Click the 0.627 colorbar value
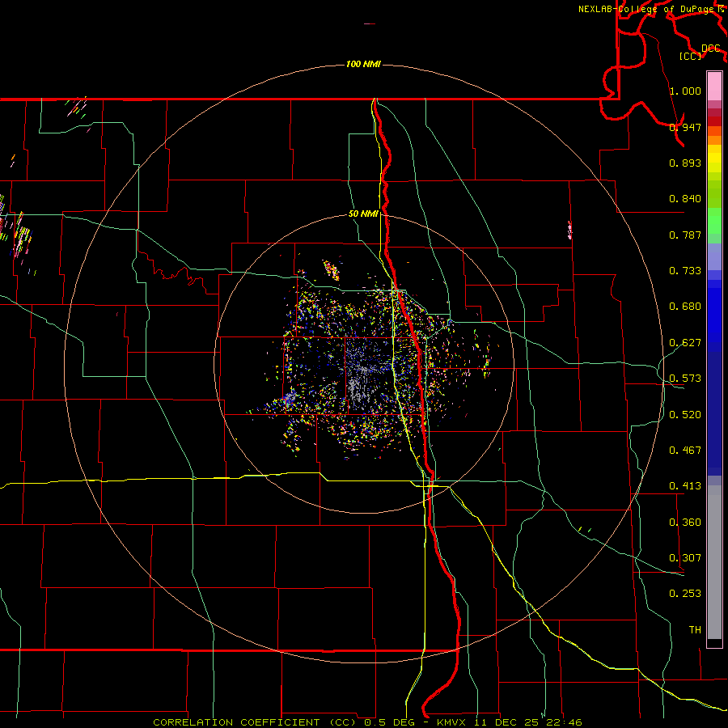The width and height of the screenshot is (728, 728). coord(685,343)
